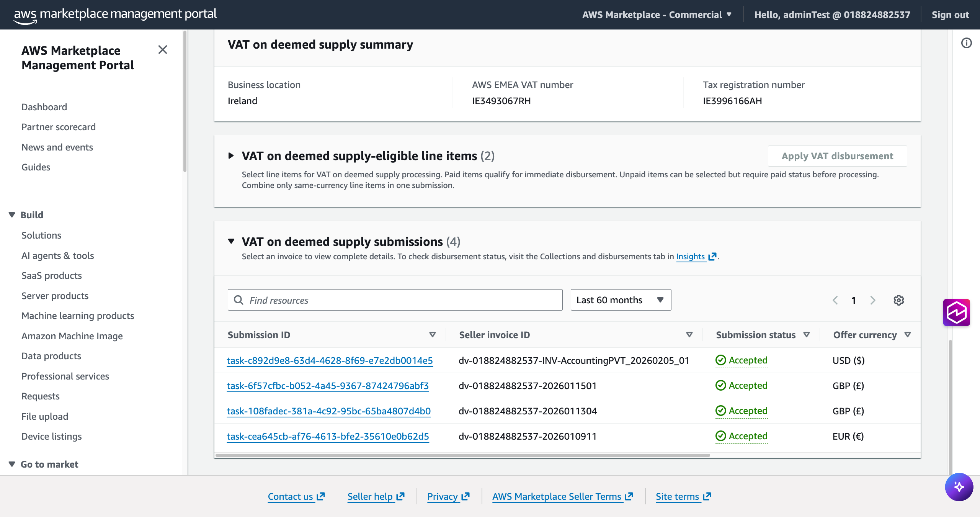Click the main page vertical scrollbar
Image resolution: width=980 pixels, height=517 pixels.
[x=950, y=408]
